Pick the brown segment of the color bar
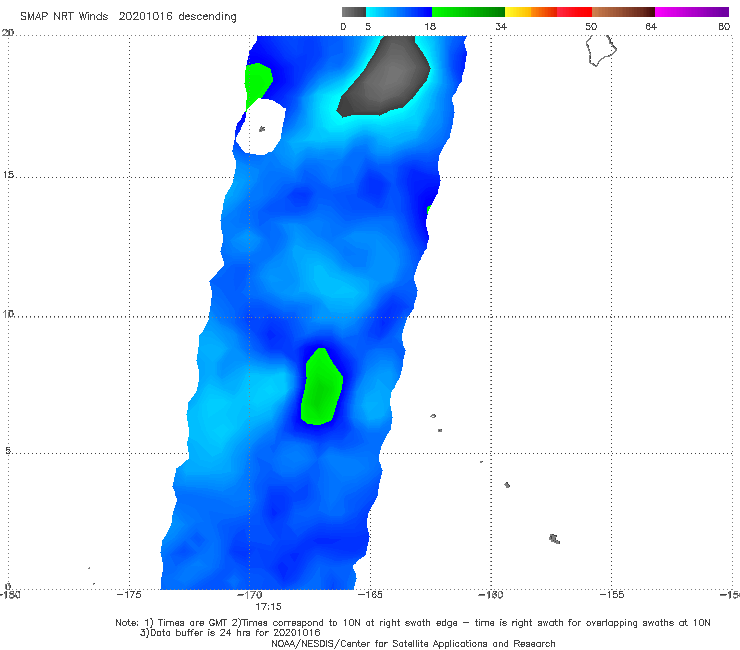 (x=623, y=12)
